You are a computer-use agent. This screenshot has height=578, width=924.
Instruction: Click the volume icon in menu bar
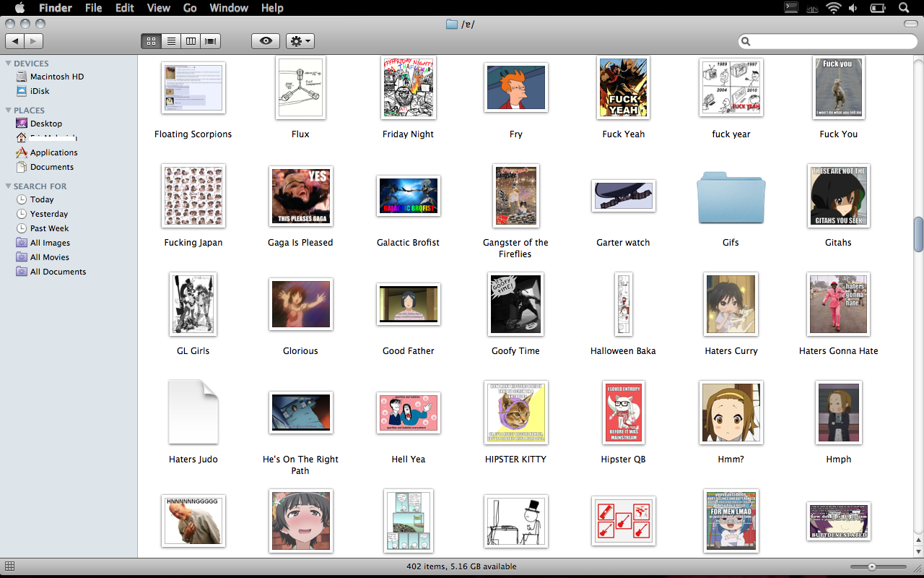click(853, 8)
